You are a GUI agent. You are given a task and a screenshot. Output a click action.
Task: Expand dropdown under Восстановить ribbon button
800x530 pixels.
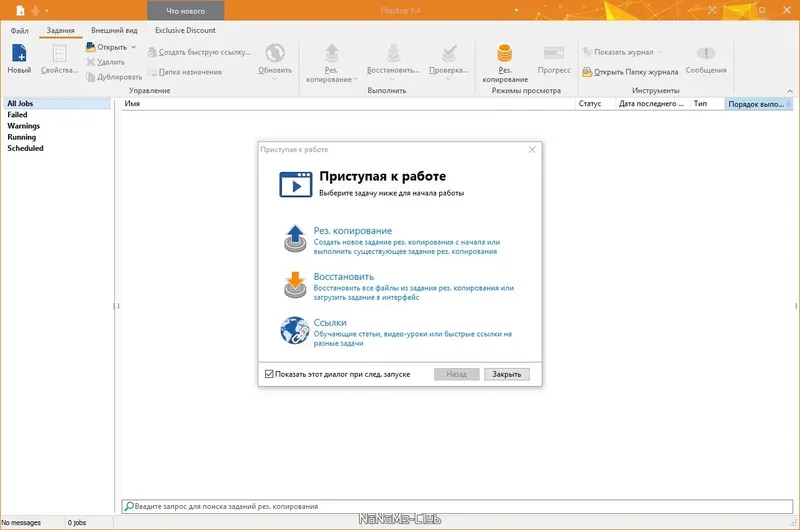pos(392,79)
